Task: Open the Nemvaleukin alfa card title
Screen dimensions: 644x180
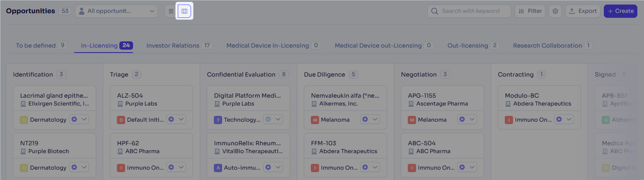Action: 345,96
